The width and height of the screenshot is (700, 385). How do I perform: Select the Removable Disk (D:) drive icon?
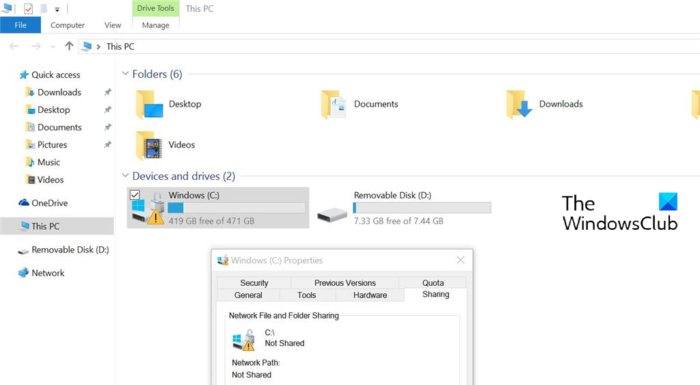(x=332, y=215)
